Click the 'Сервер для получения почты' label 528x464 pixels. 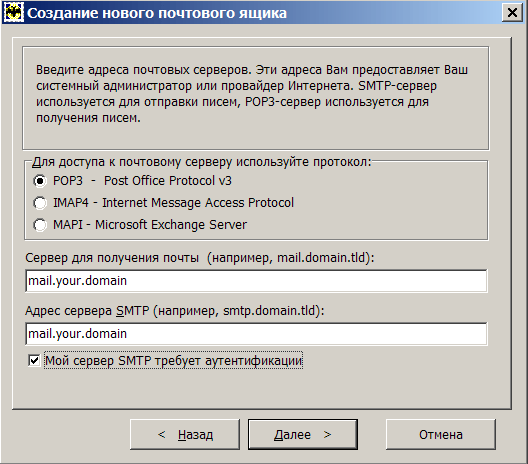[x=112, y=258]
